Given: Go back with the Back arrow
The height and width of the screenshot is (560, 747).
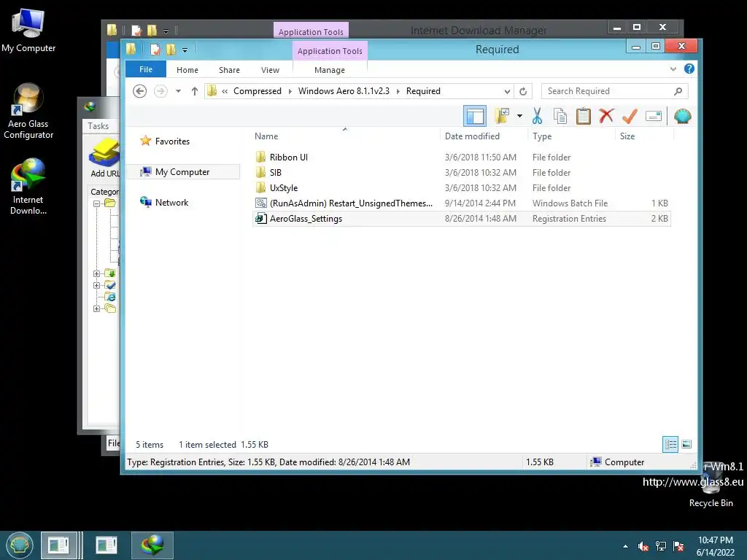Looking at the screenshot, I should point(139,91).
